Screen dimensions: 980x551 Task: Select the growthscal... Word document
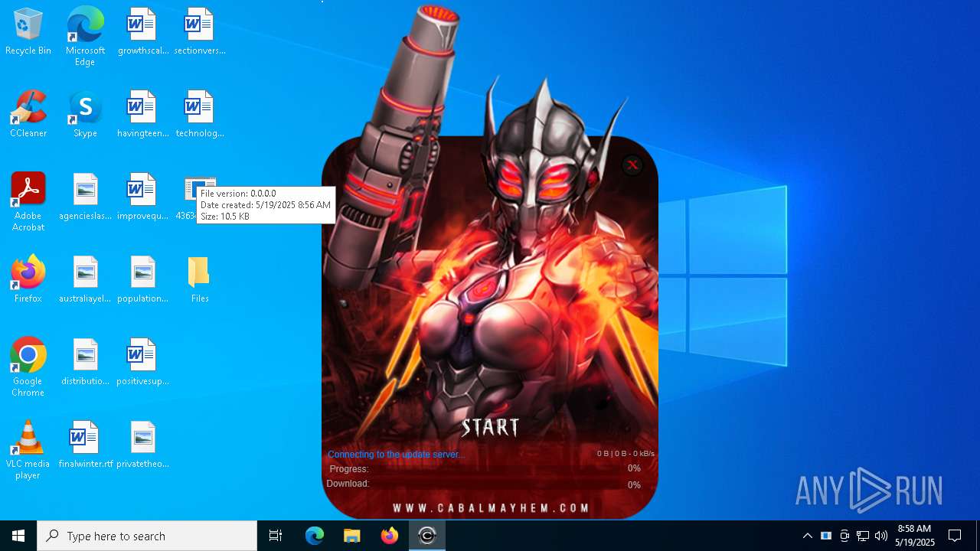pos(142,31)
